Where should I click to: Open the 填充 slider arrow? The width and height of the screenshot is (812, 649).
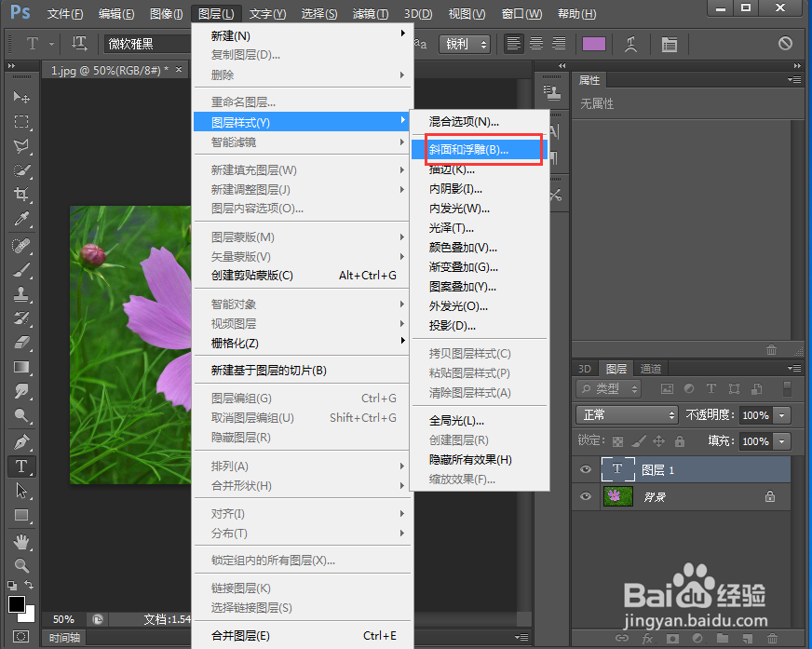pos(781,441)
